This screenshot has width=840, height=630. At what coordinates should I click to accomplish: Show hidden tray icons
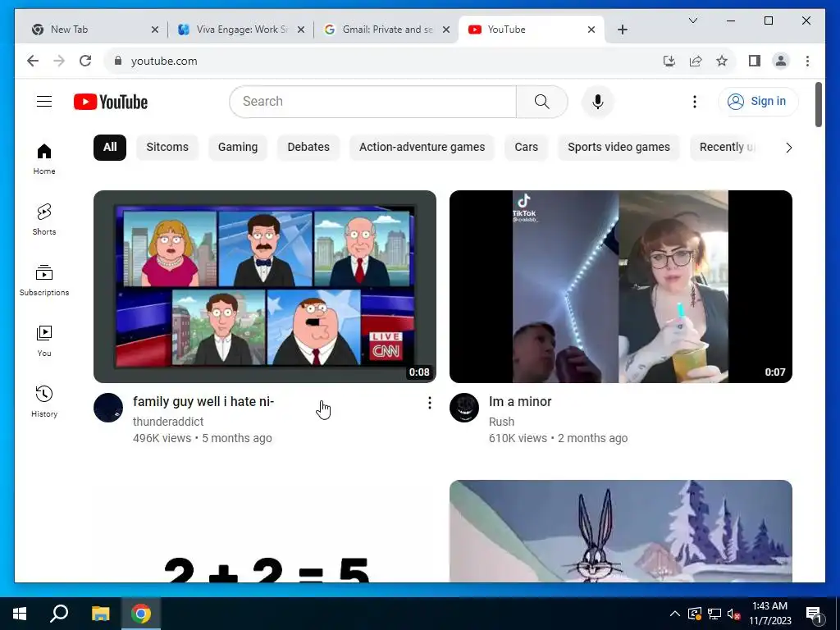tap(675, 614)
